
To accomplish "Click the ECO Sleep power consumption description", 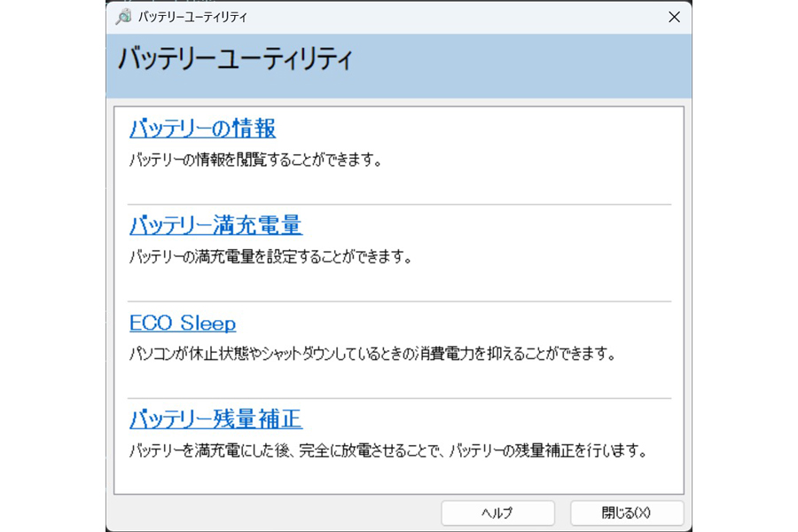I will click(372, 353).
